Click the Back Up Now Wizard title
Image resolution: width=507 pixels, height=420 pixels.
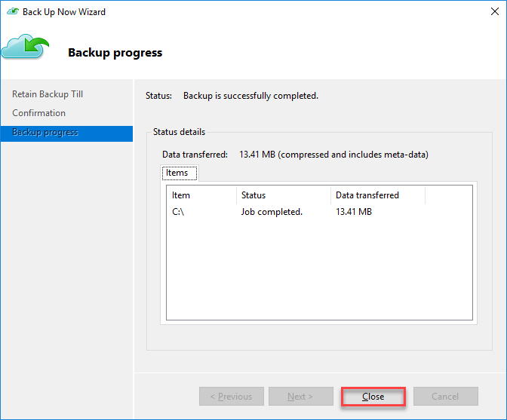tap(64, 12)
